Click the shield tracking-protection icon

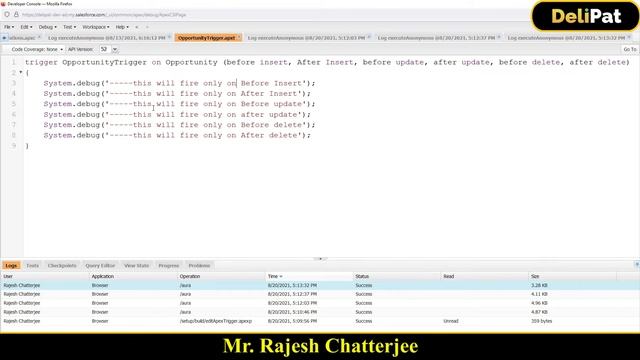7,15
